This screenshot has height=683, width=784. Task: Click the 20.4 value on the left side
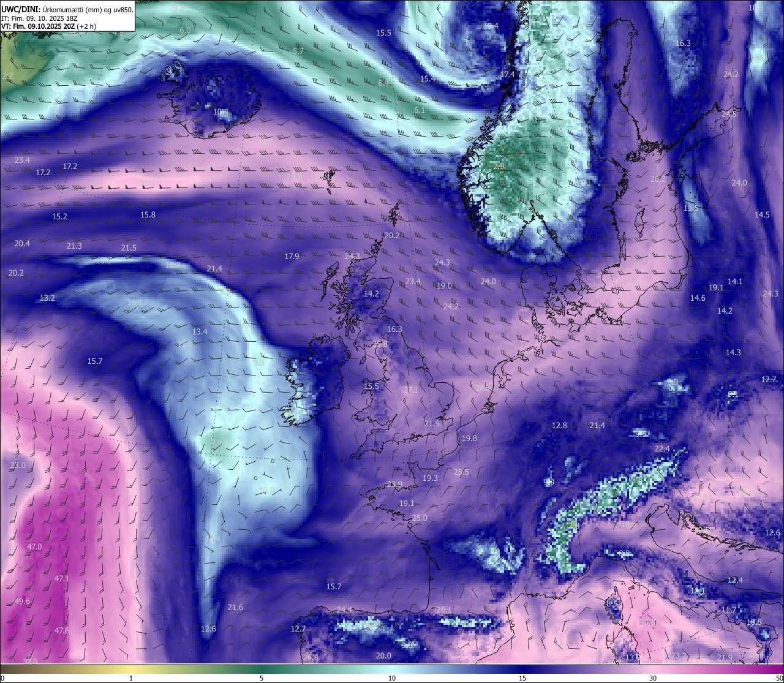(22, 243)
